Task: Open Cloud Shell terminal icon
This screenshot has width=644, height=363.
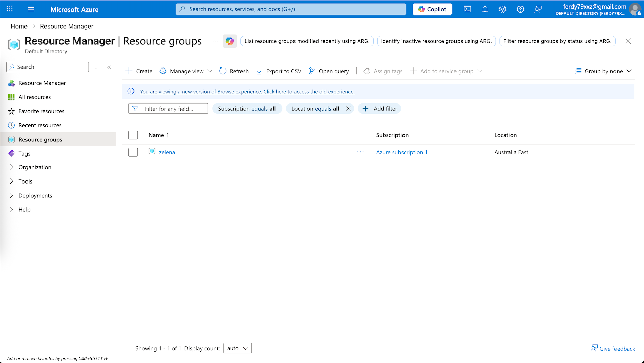Action: [467, 9]
